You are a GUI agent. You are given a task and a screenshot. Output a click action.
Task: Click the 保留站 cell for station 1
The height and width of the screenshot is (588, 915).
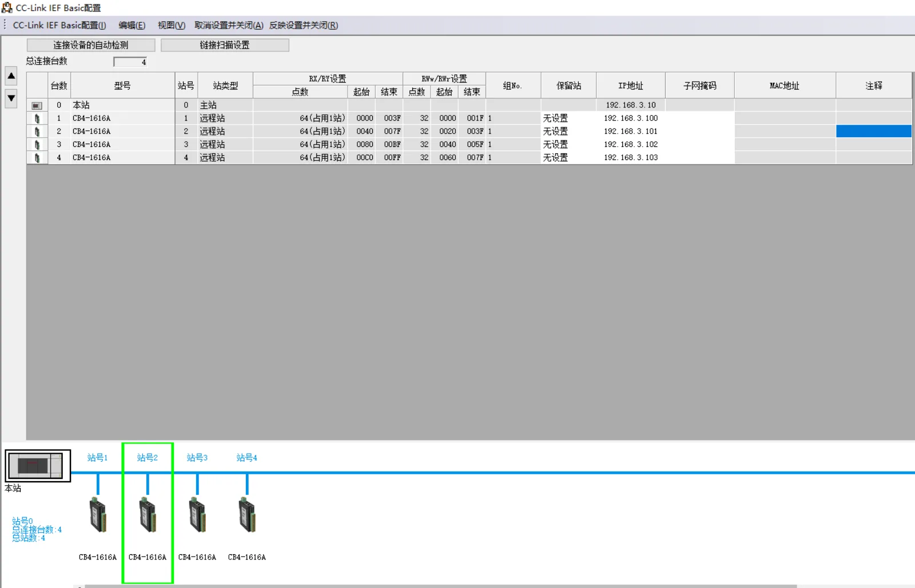click(x=568, y=118)
